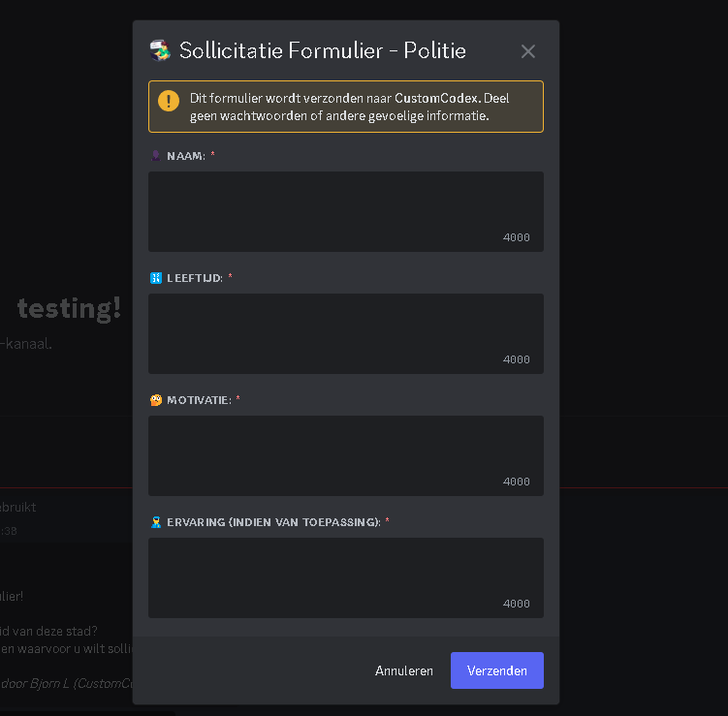Click the "testing!" heading behind the dialog
Image resolution: width=728 pixels, height=716 pixels.
tap(70, 309)
